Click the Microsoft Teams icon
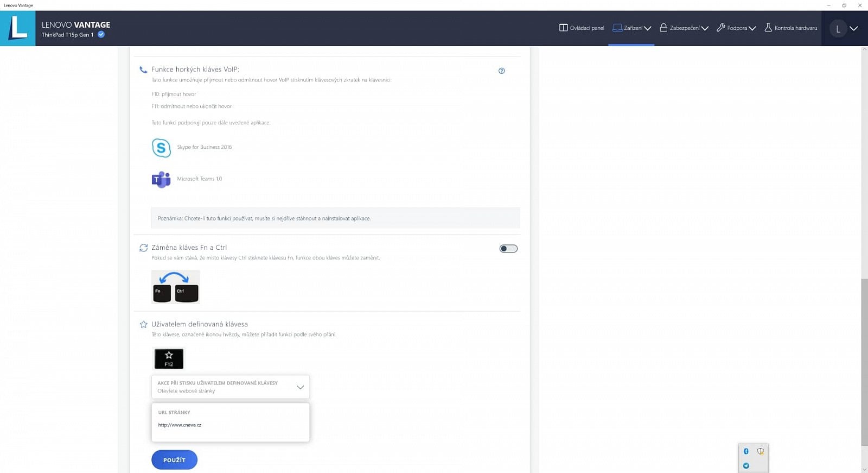The width and height of the screenshot is (868, 473). point(161,179)
